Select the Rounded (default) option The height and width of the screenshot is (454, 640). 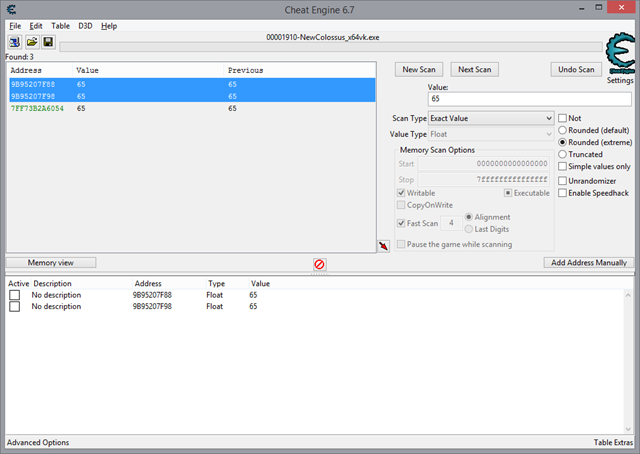(563, 130)
